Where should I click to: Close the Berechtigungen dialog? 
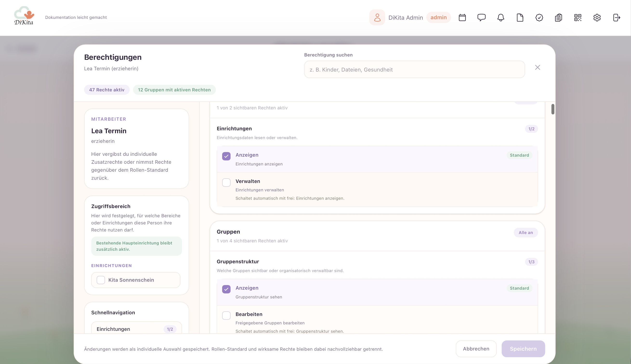pyautogui.click(x=538, y=67)
